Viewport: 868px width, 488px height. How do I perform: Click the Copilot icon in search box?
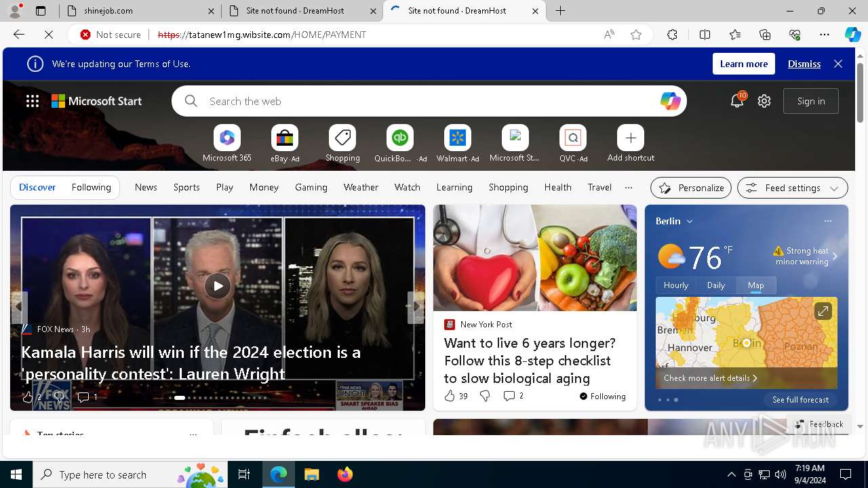[x=670, y=101]
